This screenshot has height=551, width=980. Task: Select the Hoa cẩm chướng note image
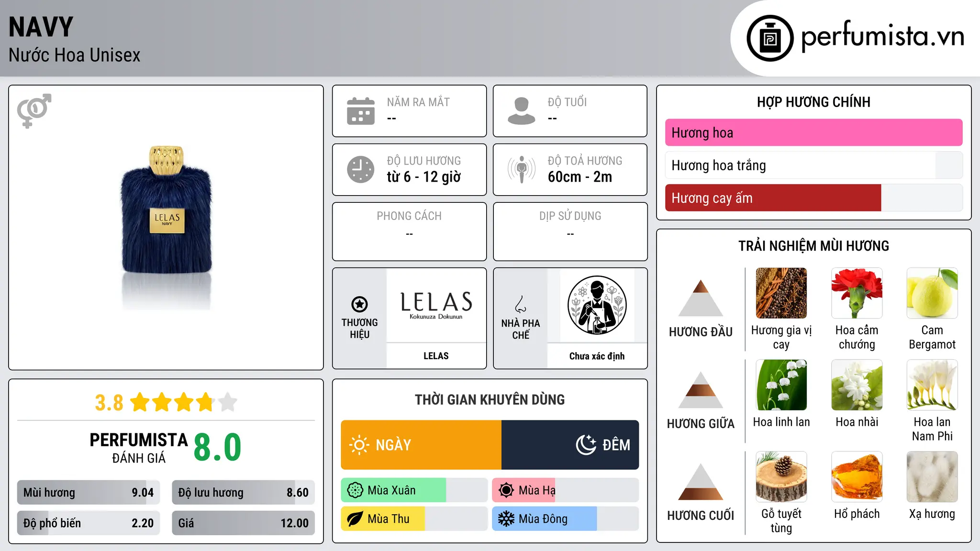(857, 293)
